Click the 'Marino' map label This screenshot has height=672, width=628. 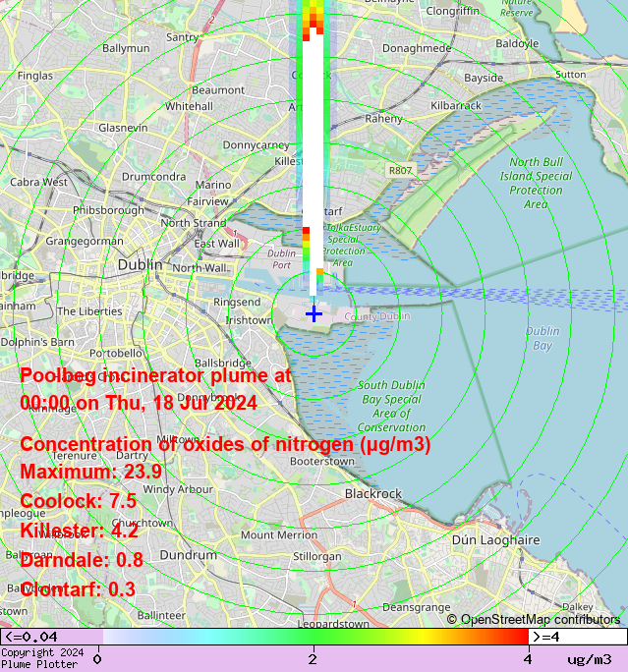[213, 185]
